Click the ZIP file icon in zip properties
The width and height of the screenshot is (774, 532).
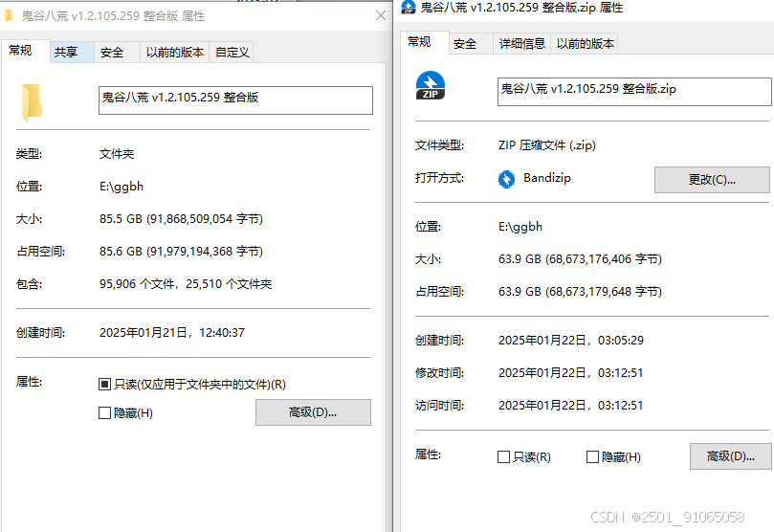(x=430, y=85)
